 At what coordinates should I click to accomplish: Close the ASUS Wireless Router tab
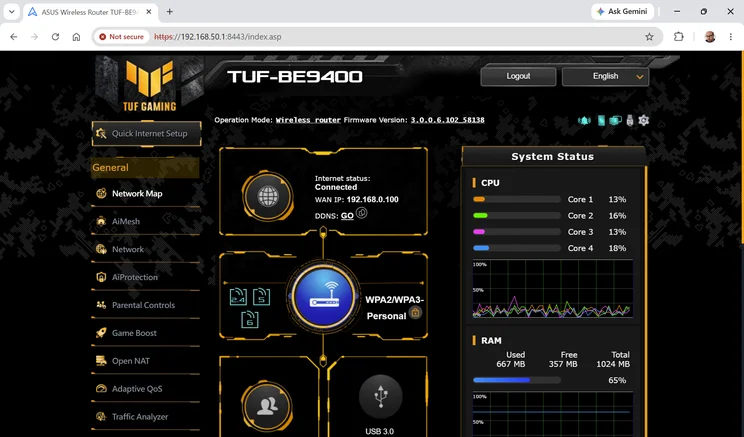tap(149, 12)
